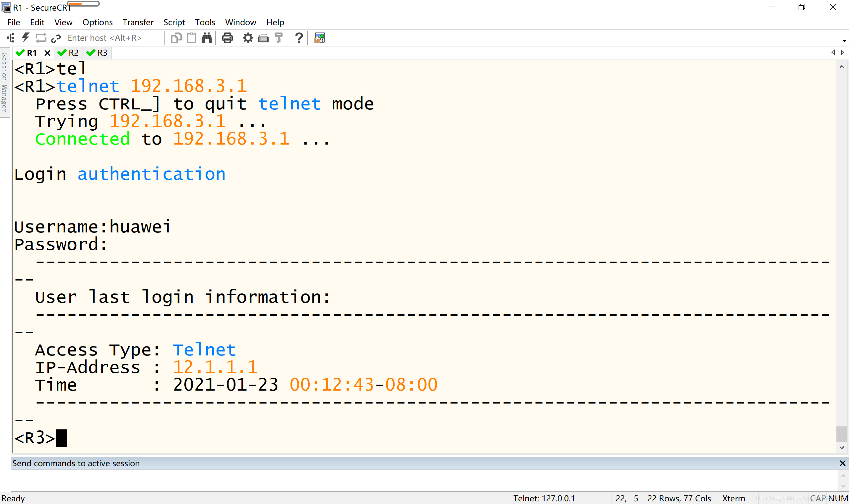Switch to the R2 session tab
849x504 pixels.
[69, 53]
